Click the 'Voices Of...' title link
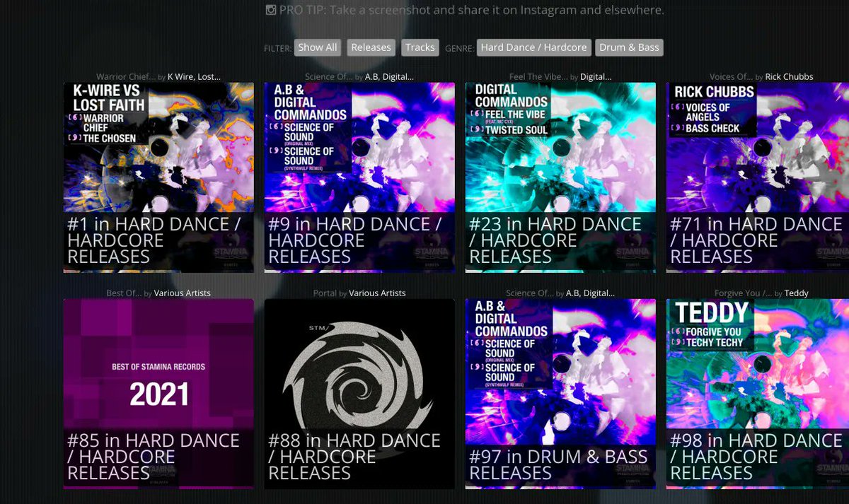 tap(732, 76)
